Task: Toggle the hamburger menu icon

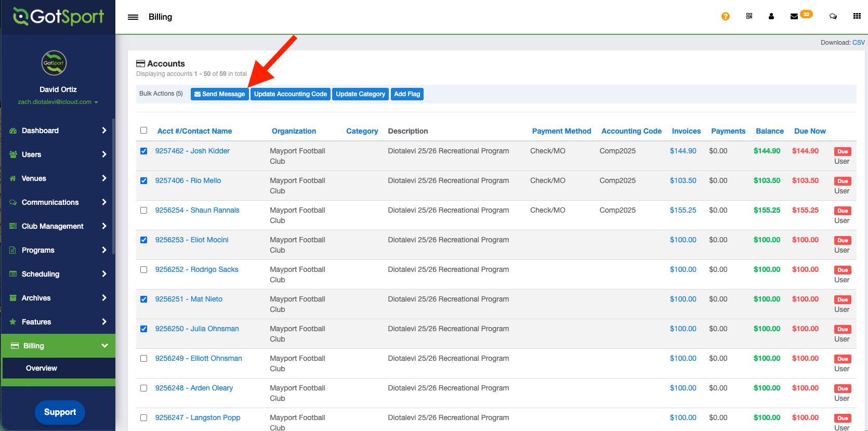Action: (133, 17)
